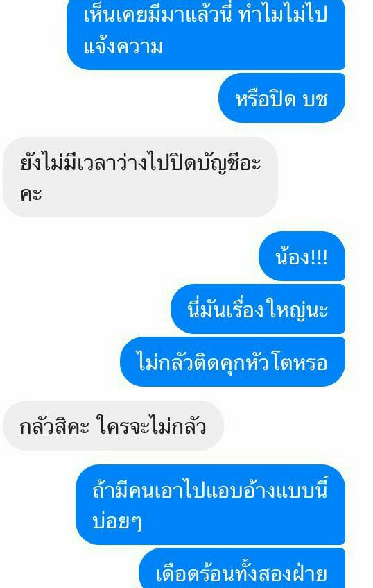The image size is (373, 588).
Task: Select gray reply ยังไม่มีเวลาว่างไปปิดบัญชีอะคะ
Action: [140, 177]
